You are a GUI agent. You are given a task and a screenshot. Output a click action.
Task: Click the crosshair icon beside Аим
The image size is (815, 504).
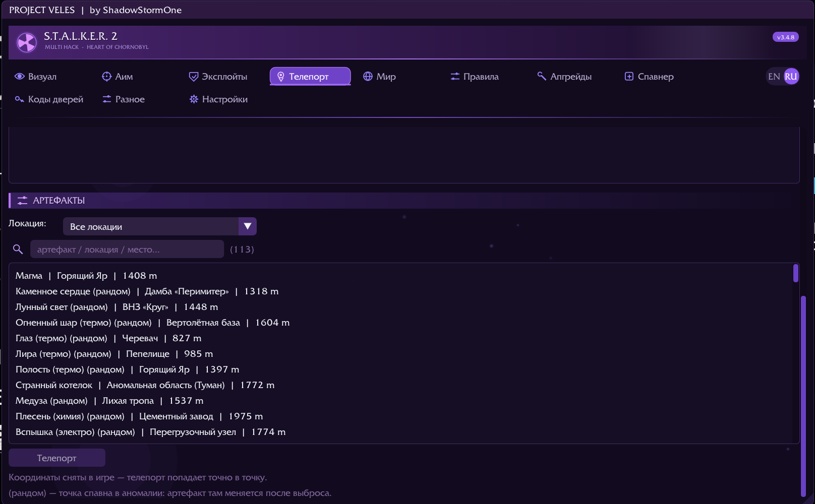106,77
